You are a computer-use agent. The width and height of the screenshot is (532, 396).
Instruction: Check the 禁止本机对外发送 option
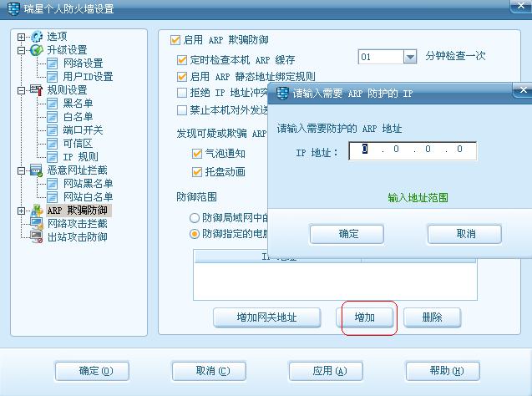(x=182, y=110)
